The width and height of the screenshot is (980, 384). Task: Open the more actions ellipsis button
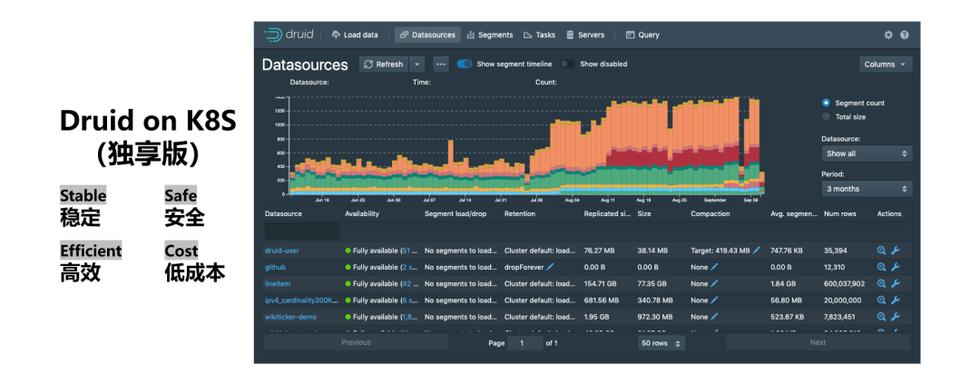(x=441, y=64)
